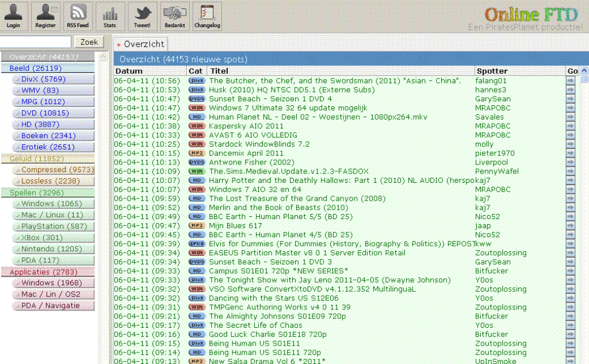Select the PDA / Navigatie subcategory
589x364 pixels.
tap(53, 305)
